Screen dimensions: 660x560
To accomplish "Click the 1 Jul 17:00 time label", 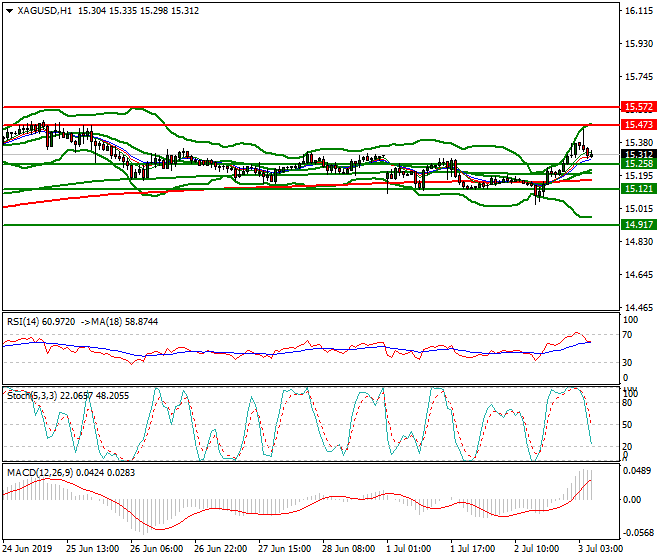I will click(473, 549).
